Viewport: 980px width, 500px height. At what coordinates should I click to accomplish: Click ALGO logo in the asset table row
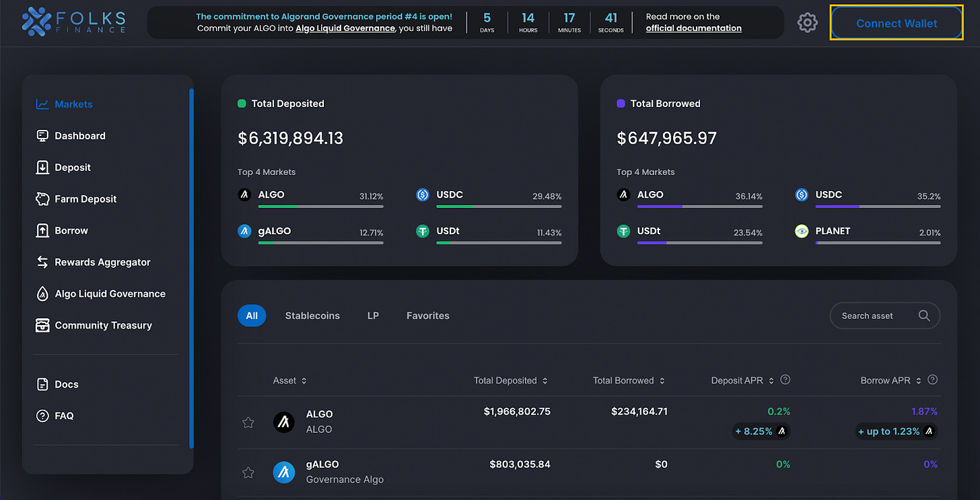pos(283,422)
